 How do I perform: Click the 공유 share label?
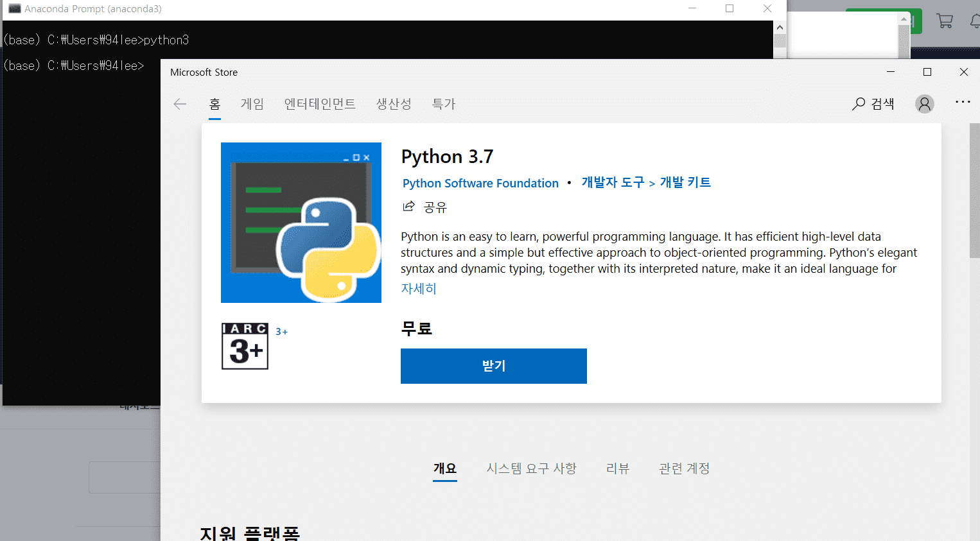(435, 207)
